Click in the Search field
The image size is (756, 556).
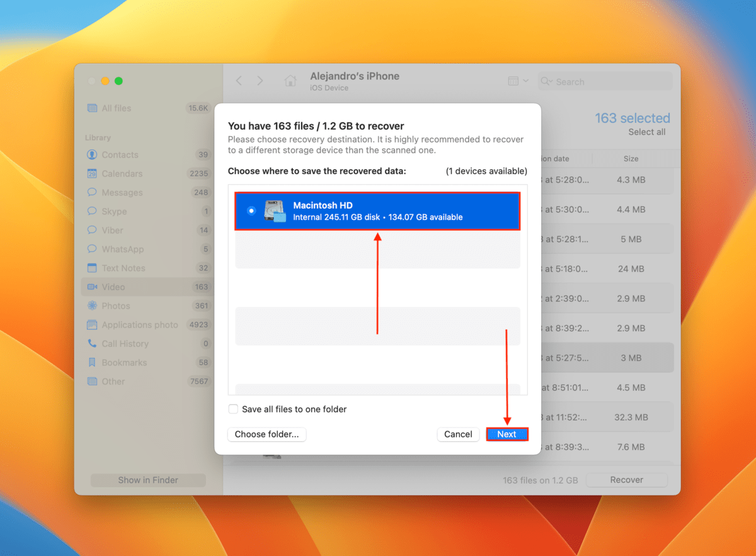coord(605,81)
